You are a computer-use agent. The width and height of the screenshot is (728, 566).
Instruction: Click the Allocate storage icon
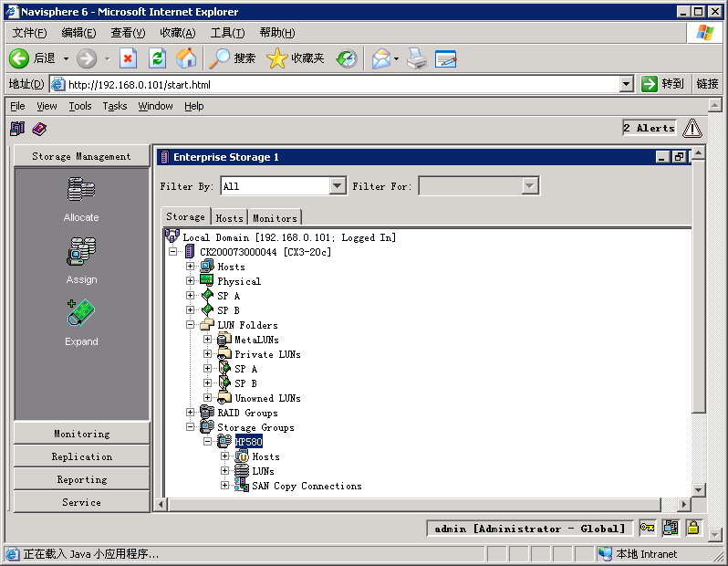(81, 189)
